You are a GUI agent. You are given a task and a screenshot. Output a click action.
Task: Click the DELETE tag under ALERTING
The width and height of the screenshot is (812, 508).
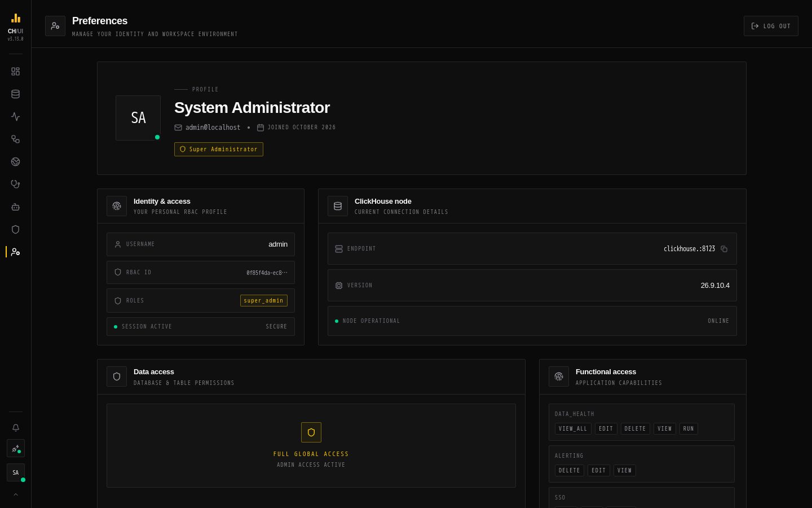(570, 471)
